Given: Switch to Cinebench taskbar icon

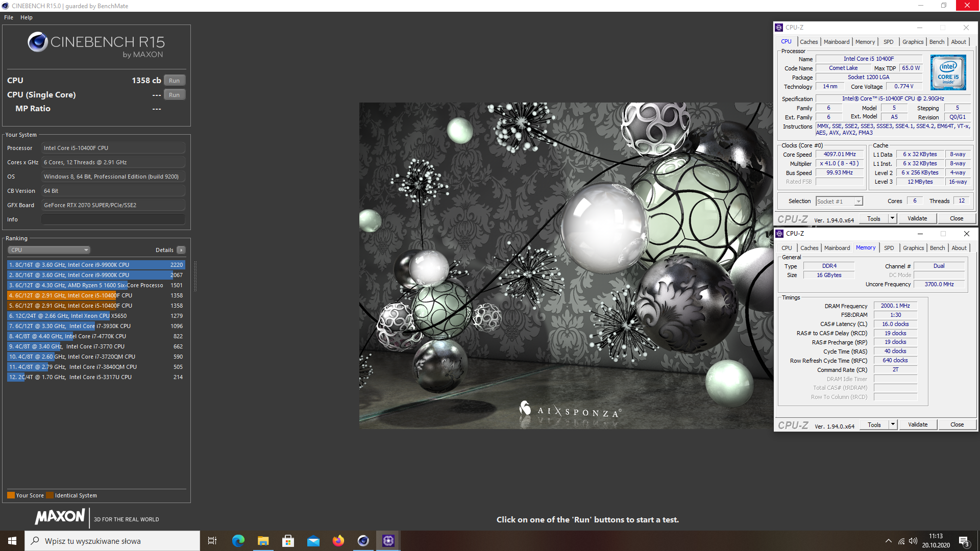Looking at the screenshot, I should click(x=363, y=541).
